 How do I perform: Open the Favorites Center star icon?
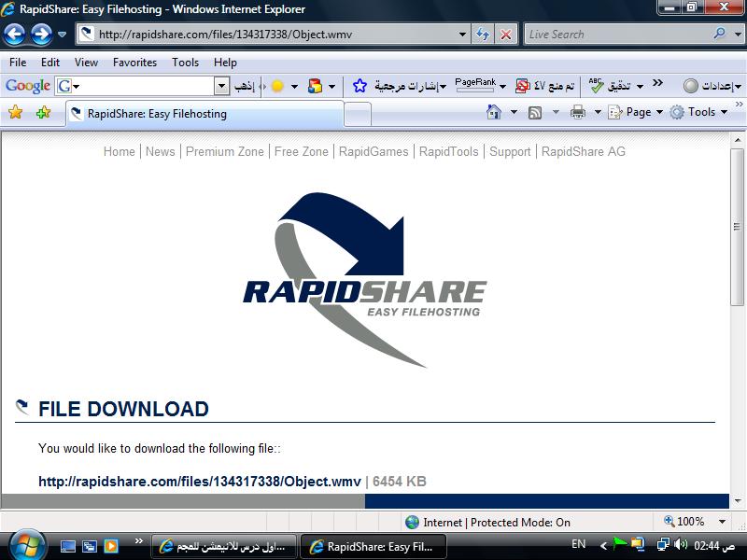[15, 112]
